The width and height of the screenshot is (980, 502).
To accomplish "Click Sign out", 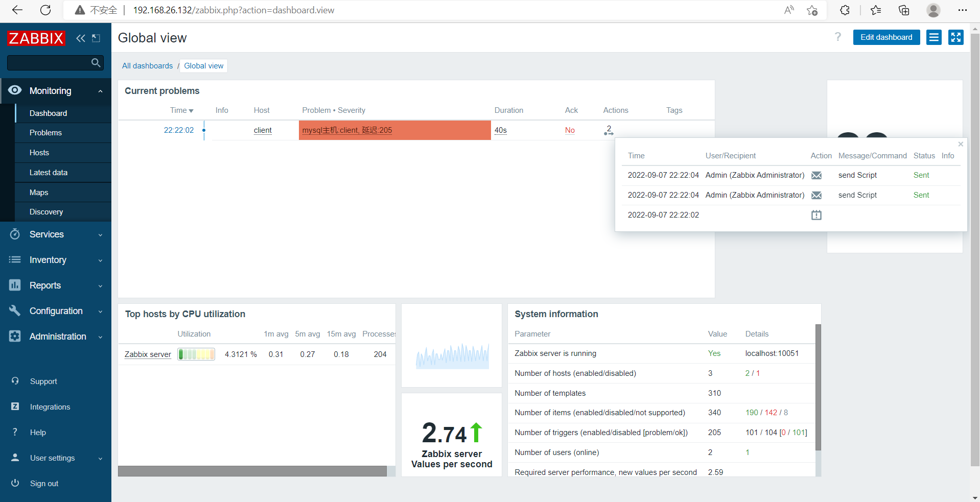I will click(x=44, y=484).
